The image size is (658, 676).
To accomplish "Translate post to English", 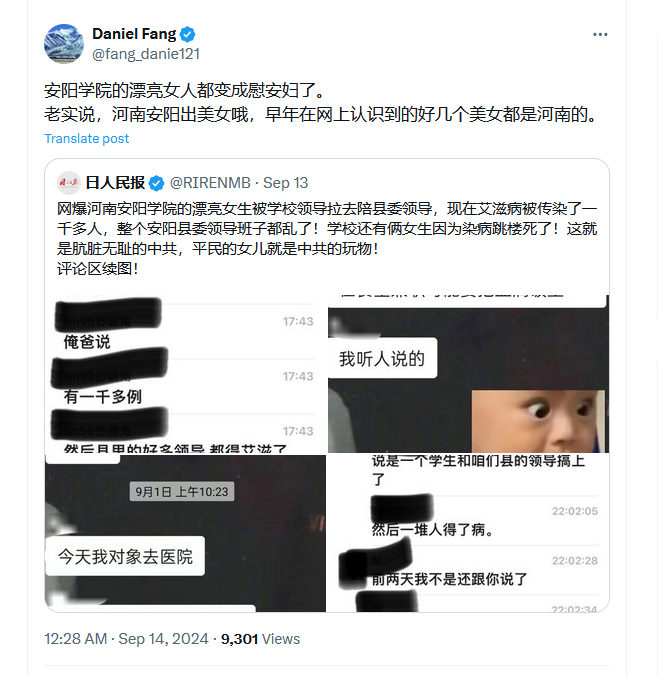I will pyautogui.click(x=87, y=138).
